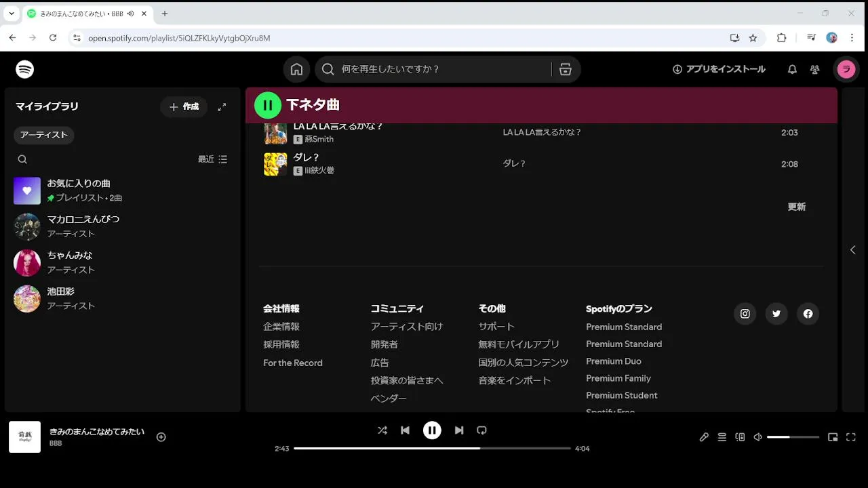
Task: Pause playback in the bottom player bar
Action: 432,430
